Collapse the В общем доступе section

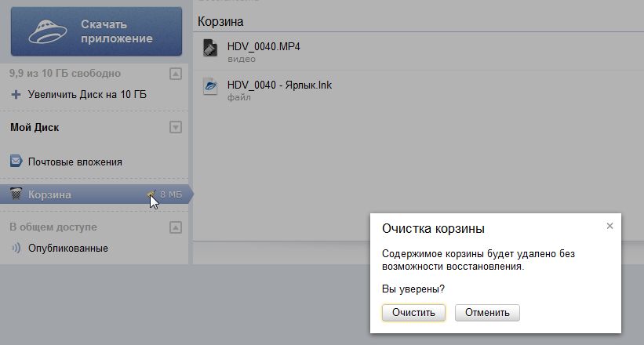click(176, 227)
